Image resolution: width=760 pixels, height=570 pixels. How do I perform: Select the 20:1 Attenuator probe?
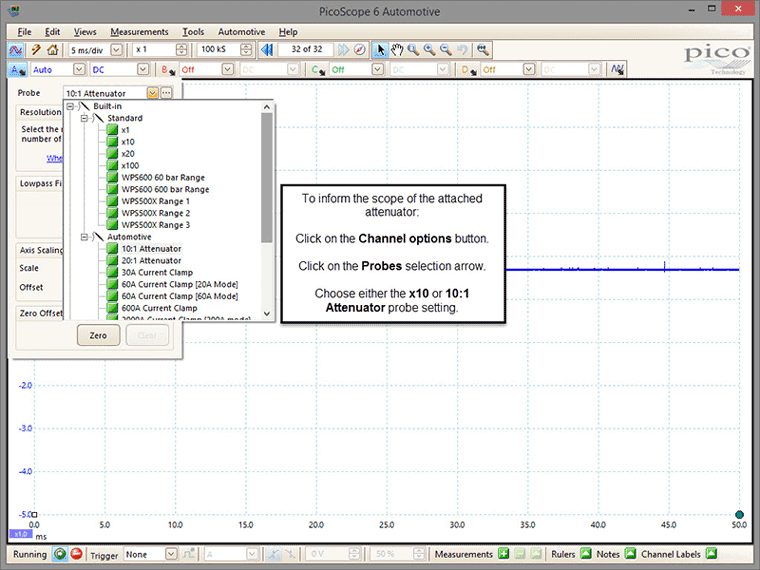click(x=151, y=261)
